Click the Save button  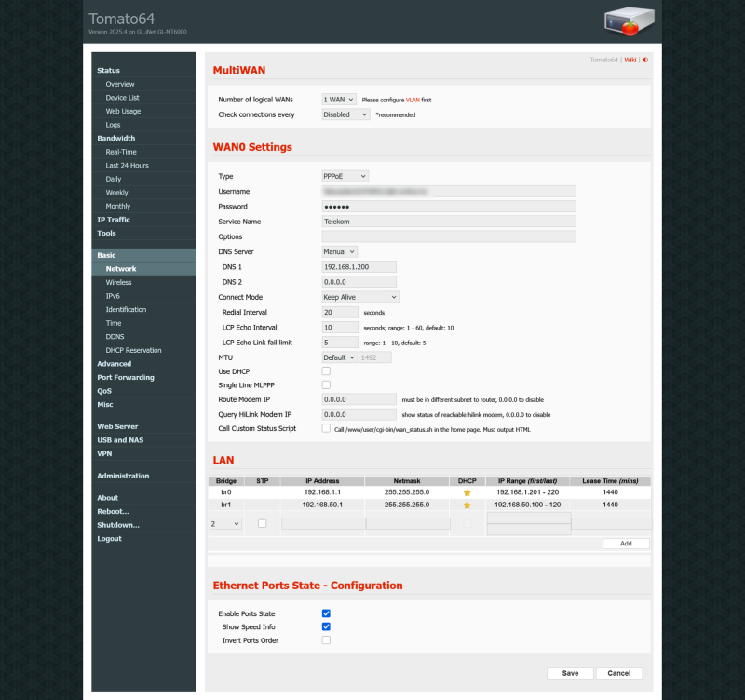click(570, 673)
